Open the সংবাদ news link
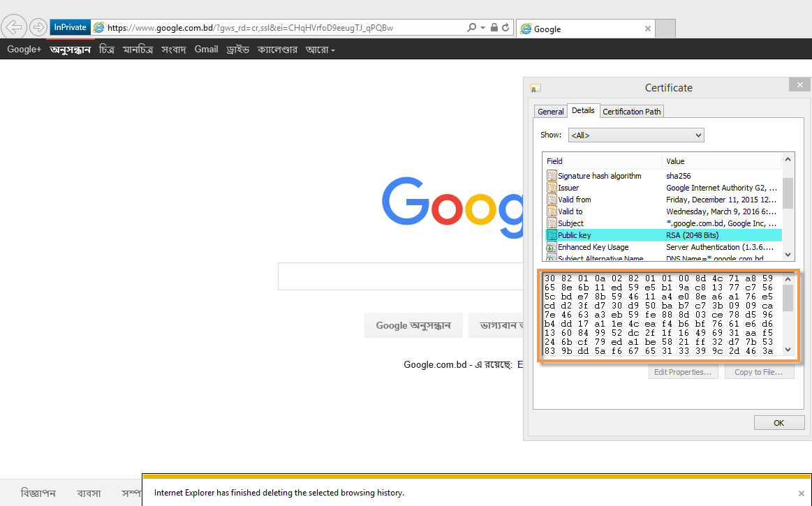This screenshot has width=812, height=506. click(173, 50)
